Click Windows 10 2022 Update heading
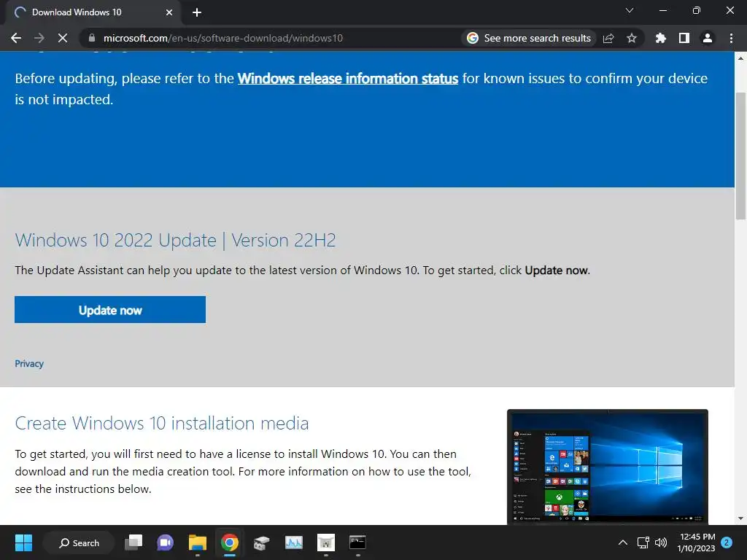This screenshot has height=560, width=747. click(x=175, y=240)
